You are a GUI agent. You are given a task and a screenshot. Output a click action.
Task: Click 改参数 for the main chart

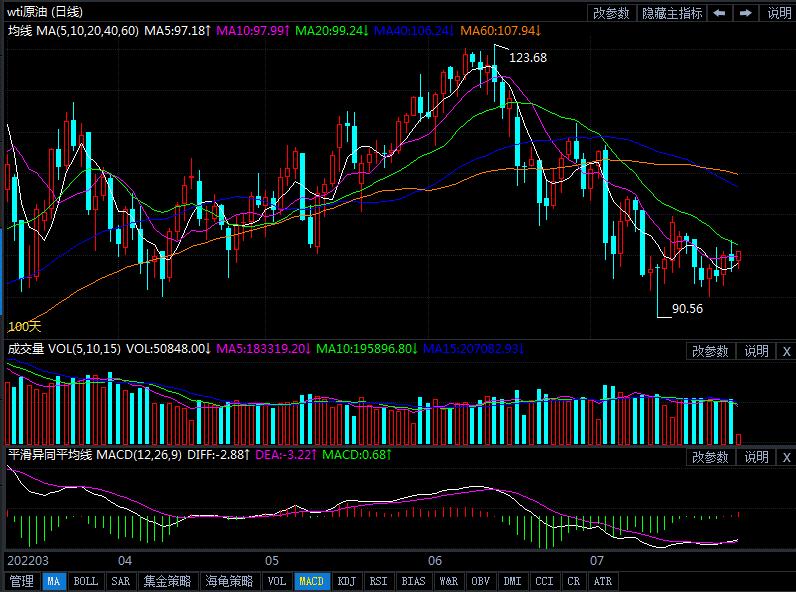click(x=611, y=13)
